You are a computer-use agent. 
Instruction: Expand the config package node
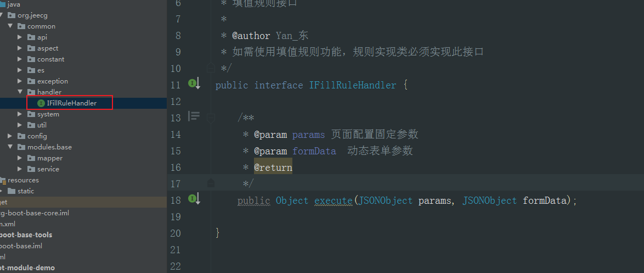pyautogui.click(x=10, y=136)
